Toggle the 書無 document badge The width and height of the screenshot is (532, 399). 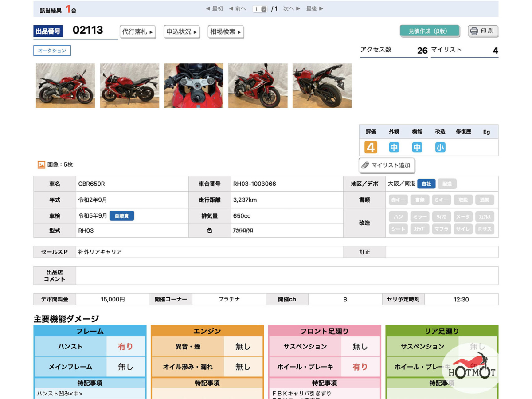(419, 200)
